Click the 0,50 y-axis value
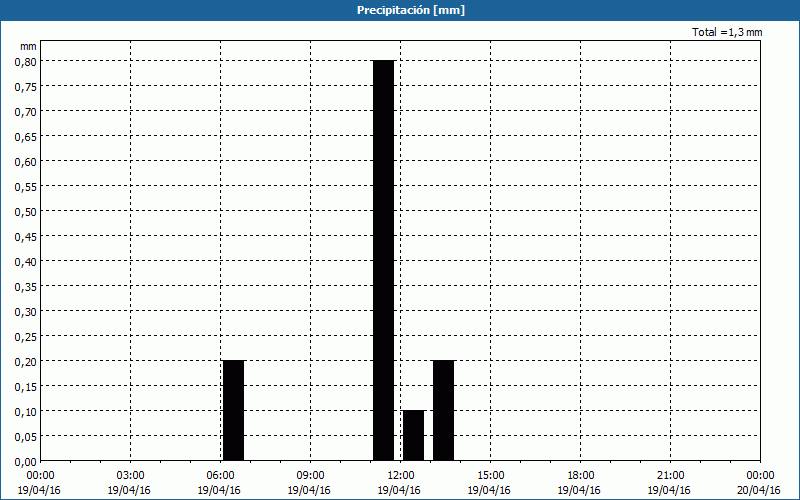Viewport: 800px width, 500px height. (26, 211)
